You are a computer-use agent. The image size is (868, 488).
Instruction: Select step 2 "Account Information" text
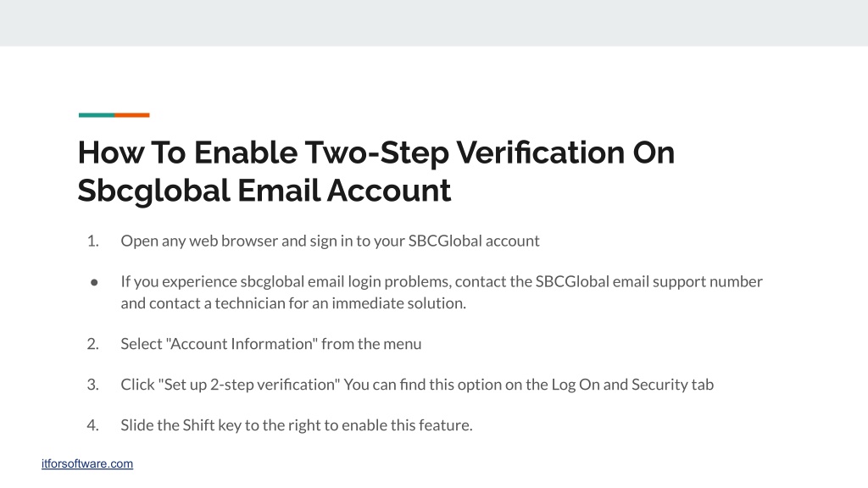tap(270, 344)
